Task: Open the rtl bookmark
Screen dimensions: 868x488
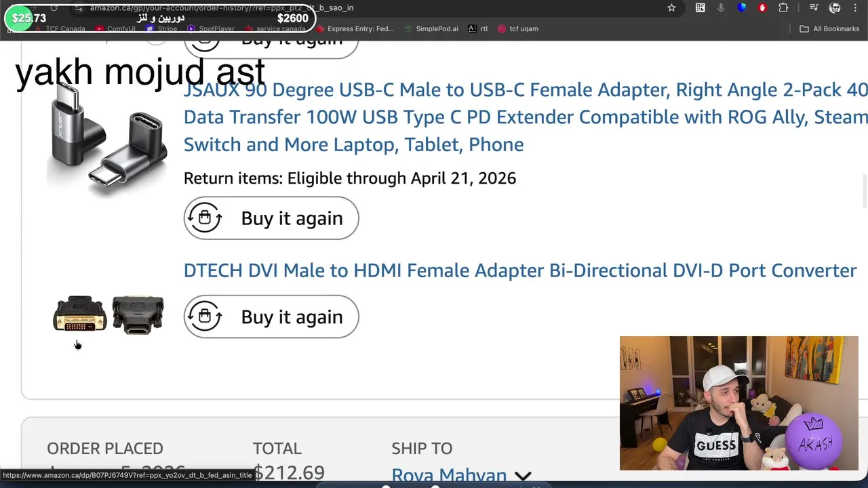Action: coord(478,29)
